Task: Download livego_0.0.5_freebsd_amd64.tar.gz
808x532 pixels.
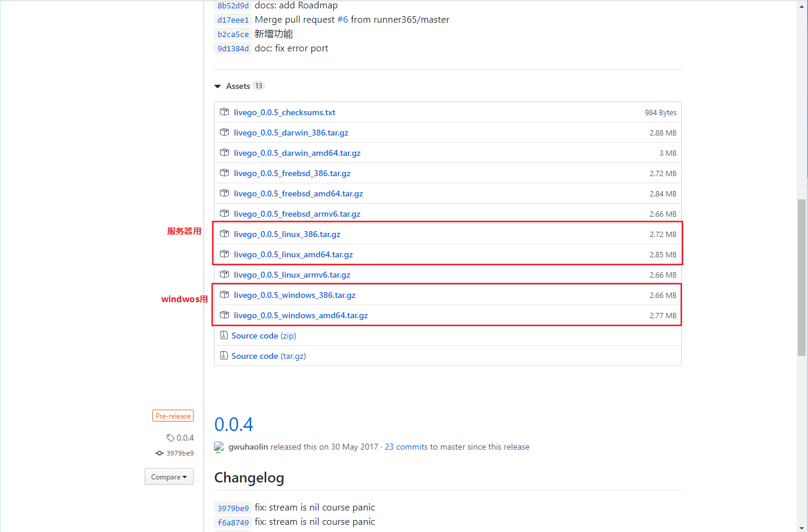Action: (298, 193)
